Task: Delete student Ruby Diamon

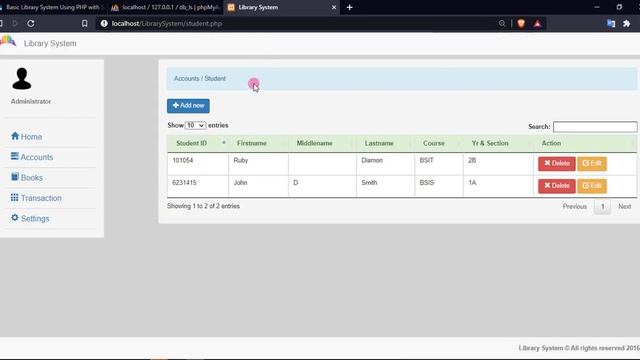Action: point(557,164)
